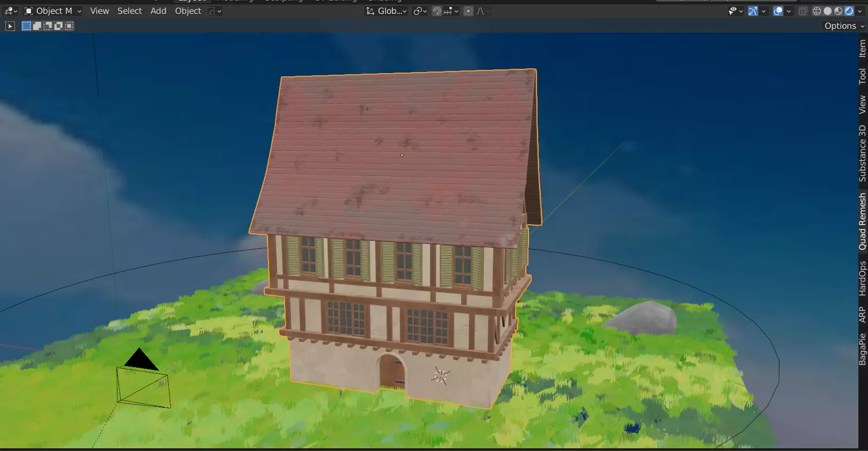Open the BagaPie sidebar tab
The height and width of the screenshot is (451, 868).
coord(862,350)
